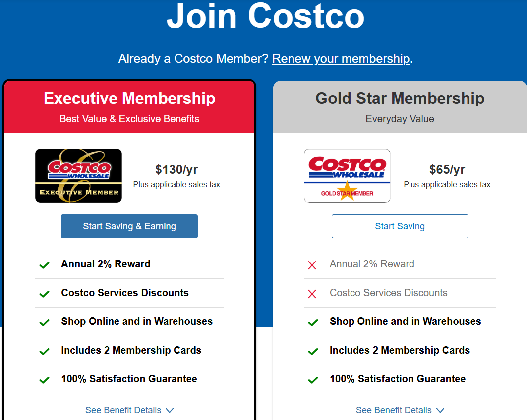Viewport: 527px width, 420px height.
Task: Click the Gold Star Member card image
Action: [347, 175]
